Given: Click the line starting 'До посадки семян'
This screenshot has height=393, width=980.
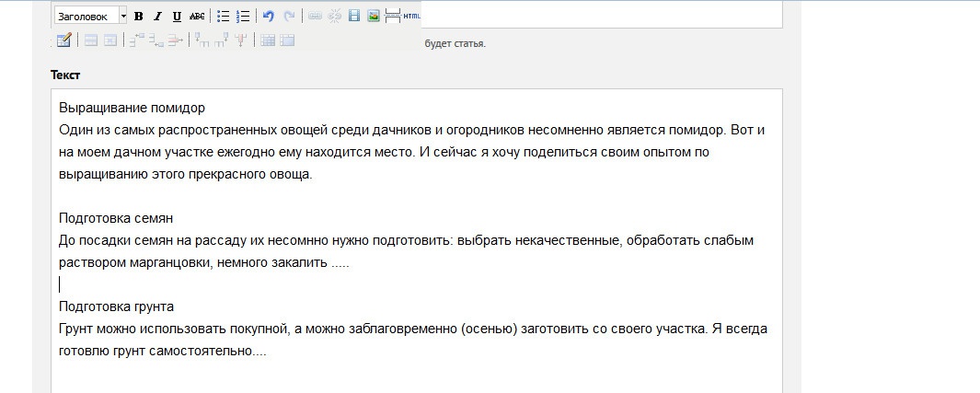Looking at the screenshot, I should click(x=406, y=240).
